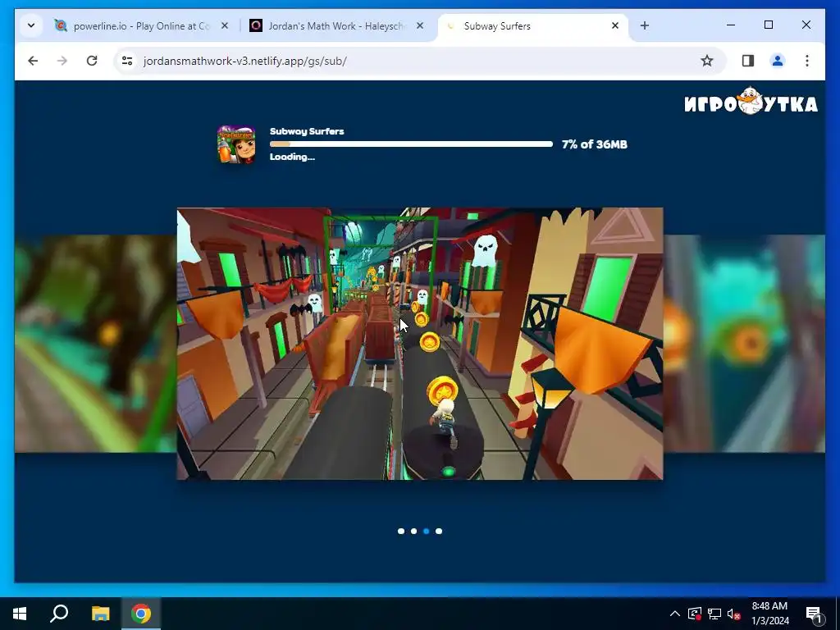This screenshot has height=630, width=840.
Task: Show hidden system tray icons
Action: coord(675,614)
